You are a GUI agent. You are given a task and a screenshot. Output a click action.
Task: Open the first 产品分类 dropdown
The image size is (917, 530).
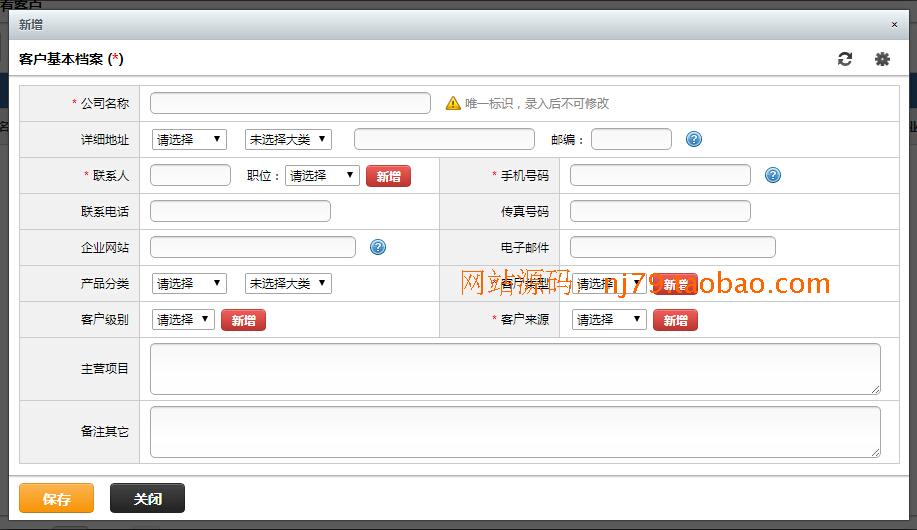[x=189, y=283]
